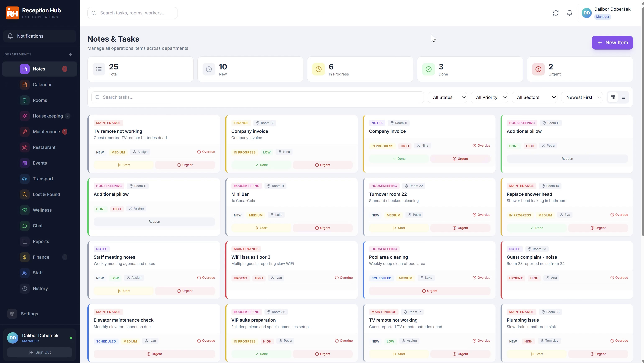Open the Chat section
Image resolution: width=644 pixels, height=363 pixels.
coord(37,226)
